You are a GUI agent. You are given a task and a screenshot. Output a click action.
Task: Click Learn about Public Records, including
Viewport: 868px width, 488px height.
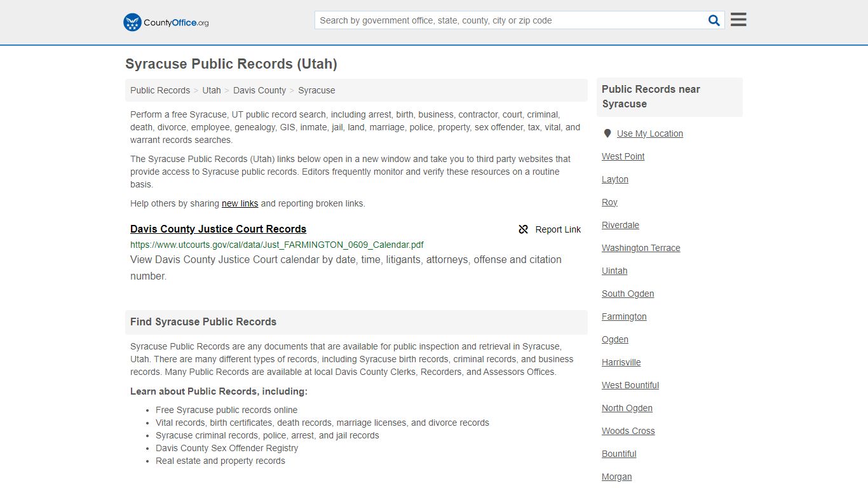tap(219, 391)
